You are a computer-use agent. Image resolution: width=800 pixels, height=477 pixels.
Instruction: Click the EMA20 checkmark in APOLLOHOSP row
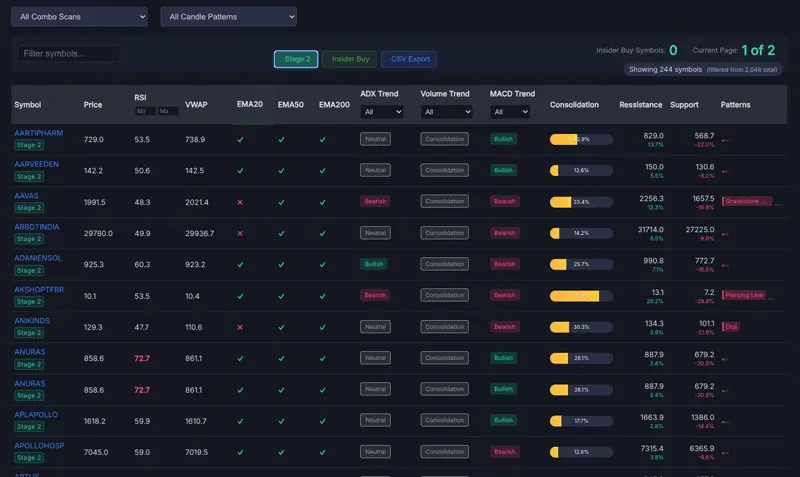pos(240,453)
